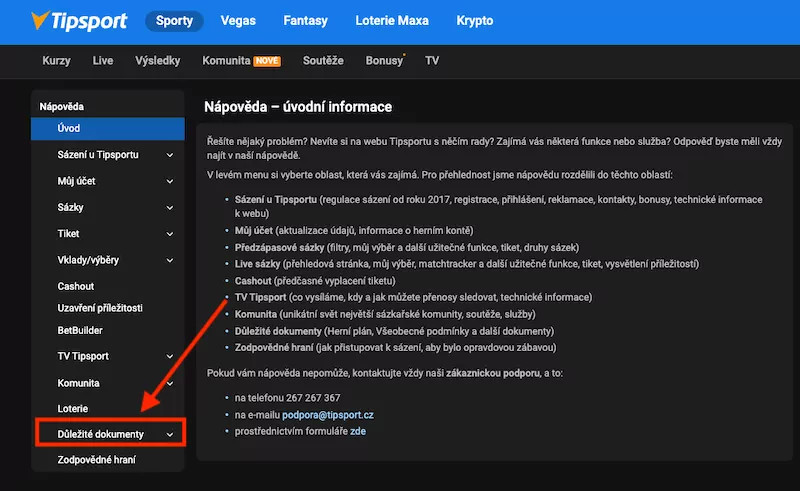
Task: Click the bold 'zákaznickou podporu' text
Action: 493,374
